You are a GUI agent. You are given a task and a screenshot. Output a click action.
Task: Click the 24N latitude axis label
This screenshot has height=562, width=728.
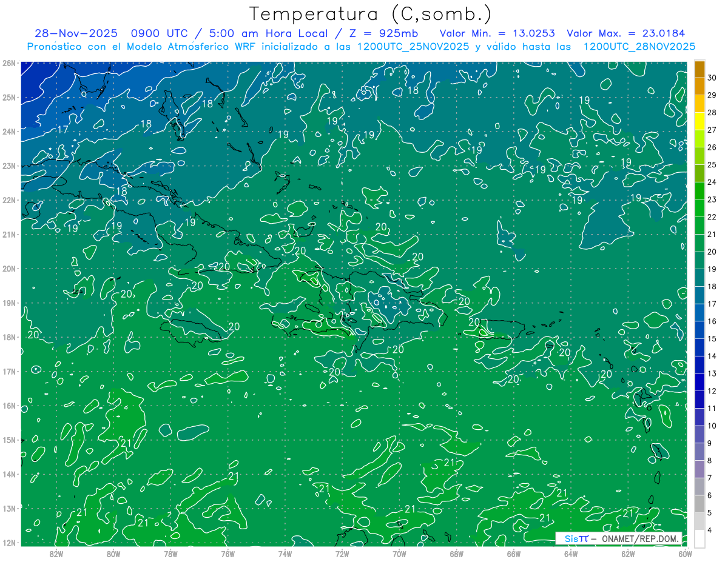click(x=8, y=132)
